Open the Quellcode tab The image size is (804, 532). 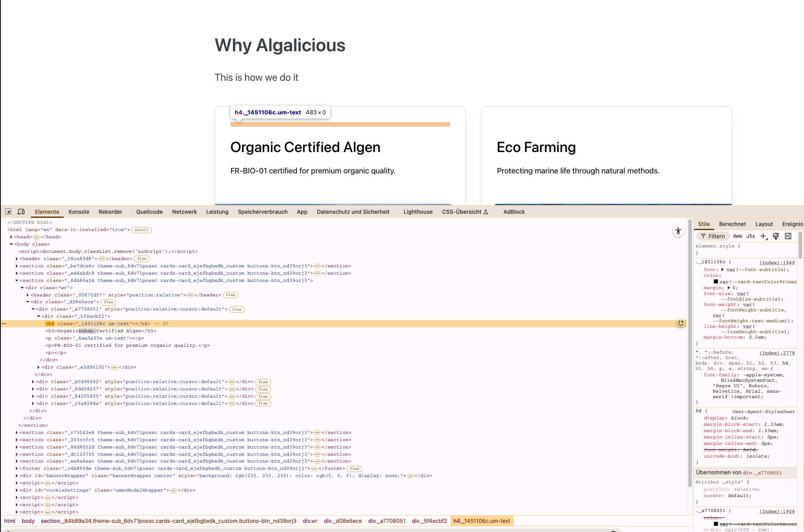pos(149,212)
